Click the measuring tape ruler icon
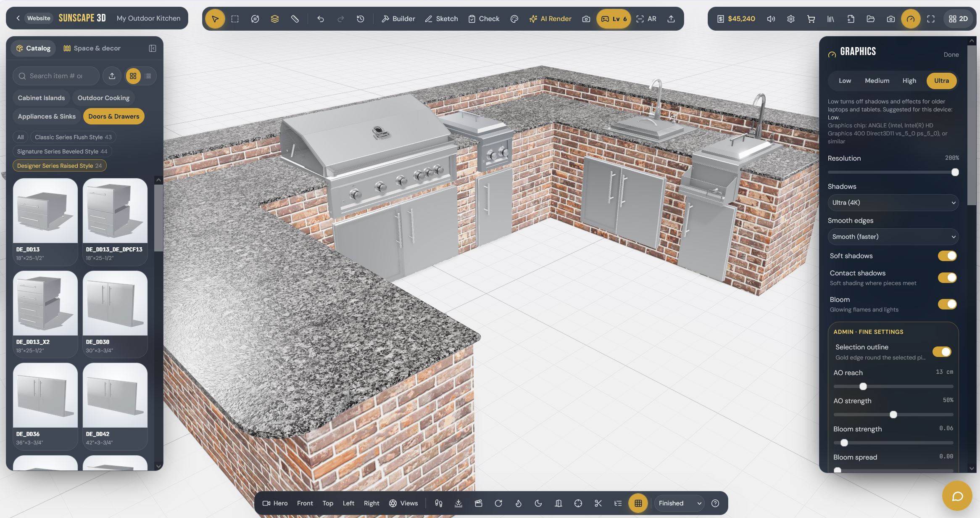Screen dimensions: 980x518 point(295,19)
